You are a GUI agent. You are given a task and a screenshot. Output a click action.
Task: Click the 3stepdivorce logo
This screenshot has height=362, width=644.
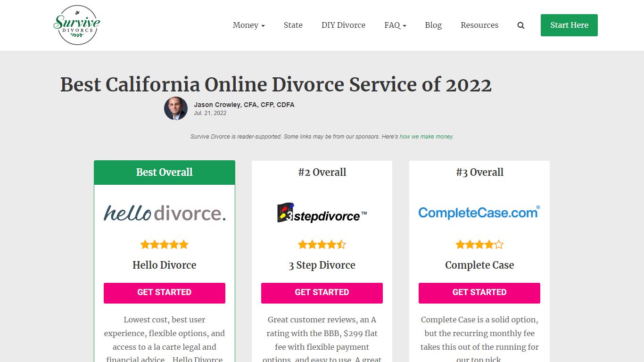322,213
